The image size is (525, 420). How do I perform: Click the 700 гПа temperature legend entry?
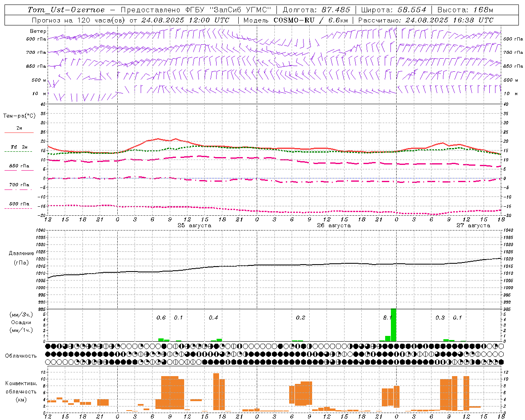pos(19,185)
